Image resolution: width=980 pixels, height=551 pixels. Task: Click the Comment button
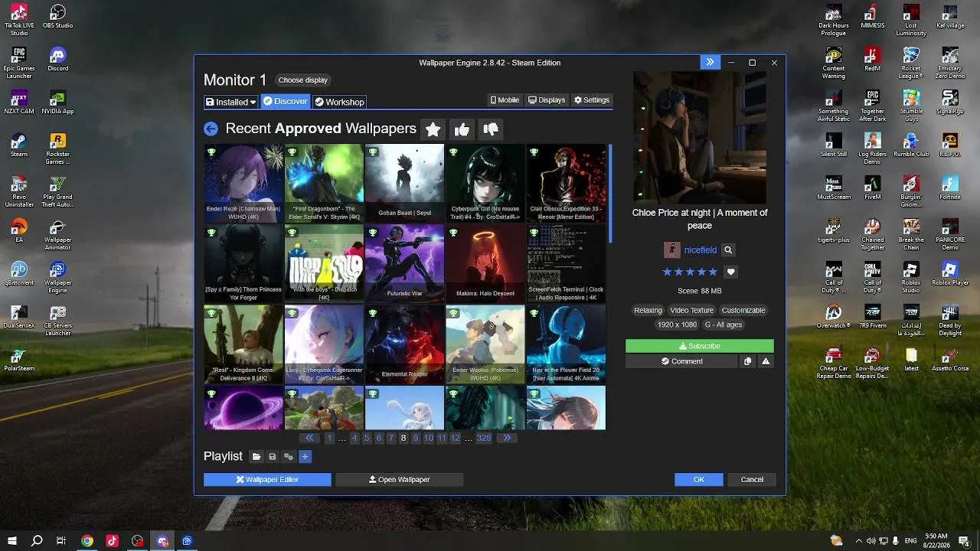(682, 362)
